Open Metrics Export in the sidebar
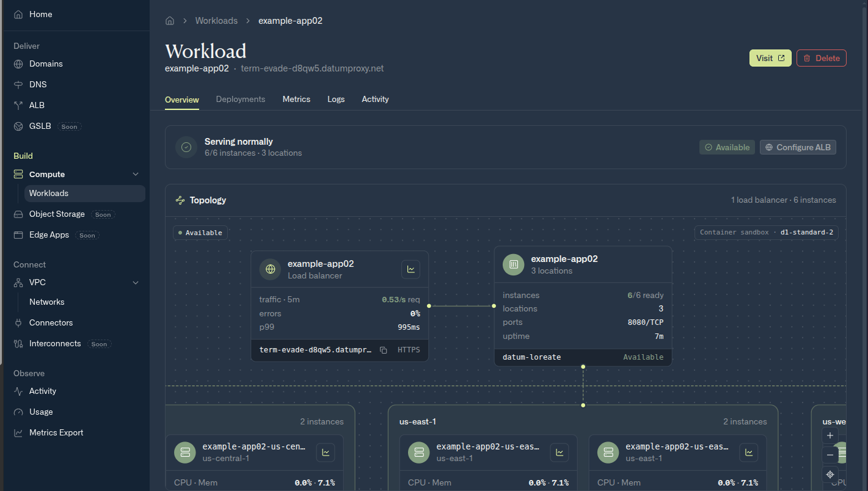 56,432
